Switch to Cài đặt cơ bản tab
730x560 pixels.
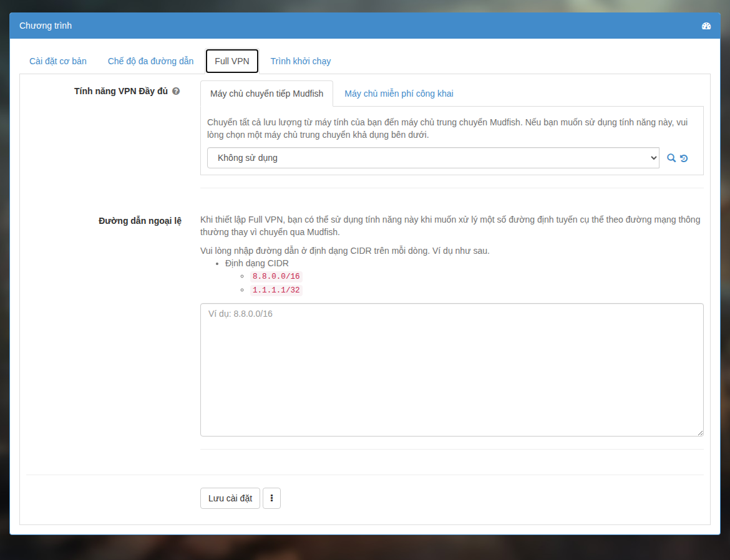point(58,61)
